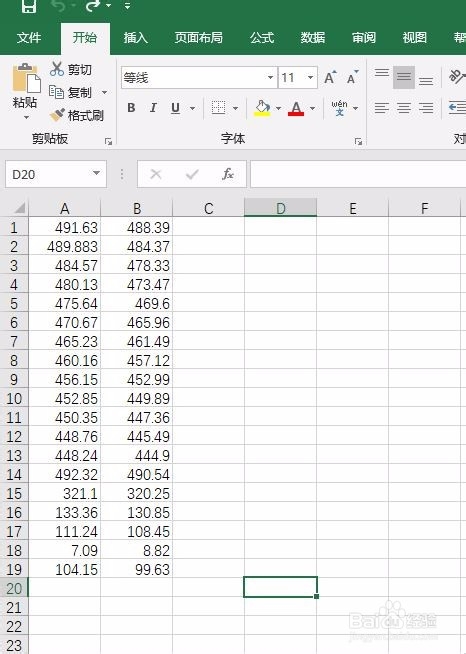466x654 pixels.
Task: Select column A header
Action: [65, 208]
